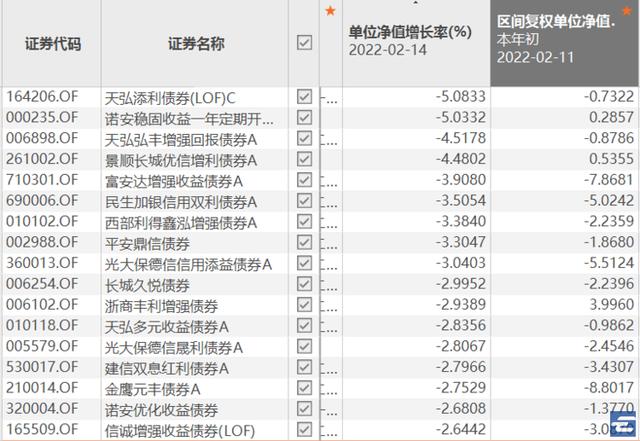Screen dimensions: 640x441
Task: Select code 210014.OF
Action: pyautogui.click(x=42, y=388)
